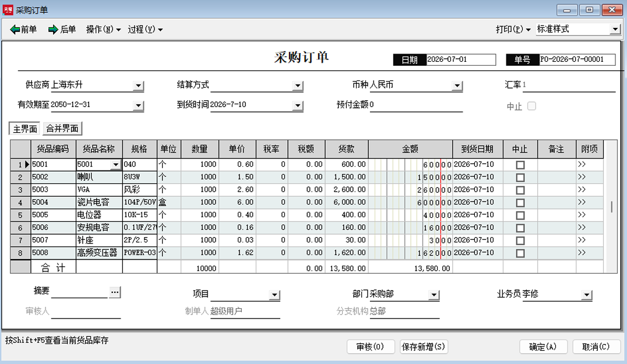Open the 附项 arrows for row 5008
The width and height of the screenshot is (627, 364).
(582, 253)
